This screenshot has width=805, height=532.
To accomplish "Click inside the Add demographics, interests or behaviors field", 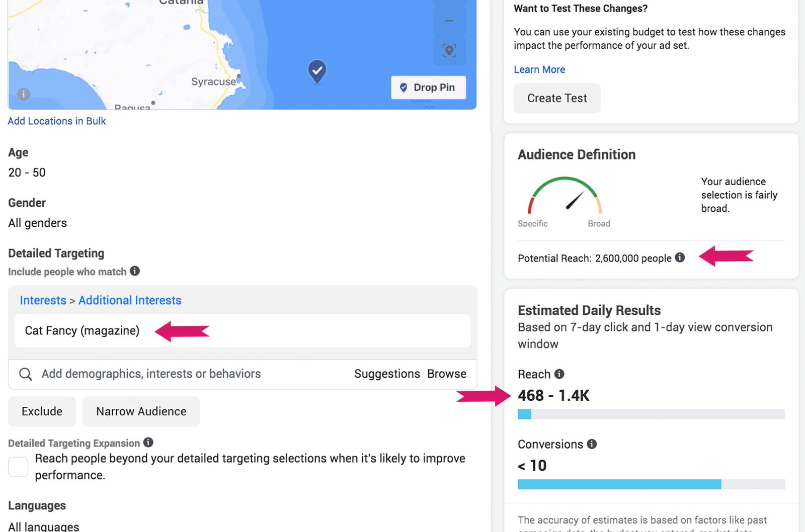I will coord(151,374).
